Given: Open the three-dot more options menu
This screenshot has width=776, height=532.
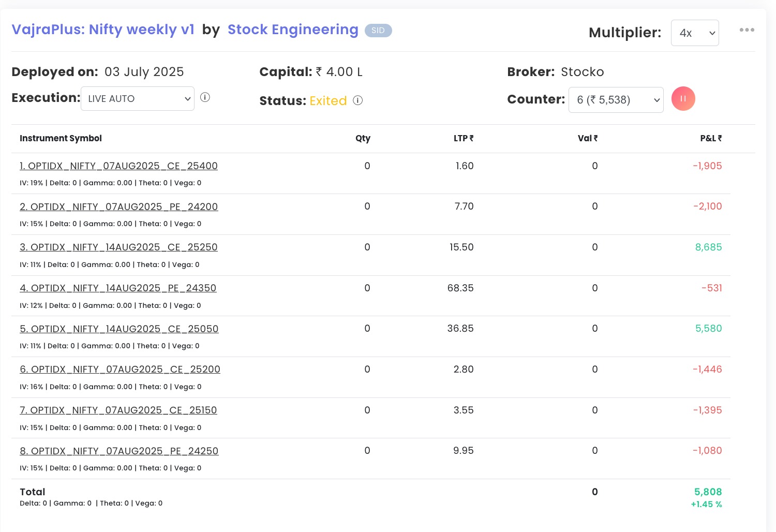Looking at the screenshot, I should pos(747,30).
